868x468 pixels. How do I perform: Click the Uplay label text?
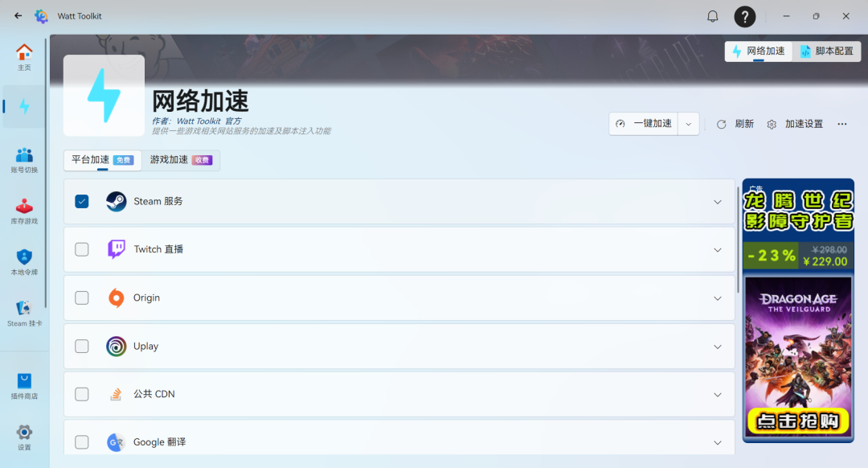click(x=145, y=346)
